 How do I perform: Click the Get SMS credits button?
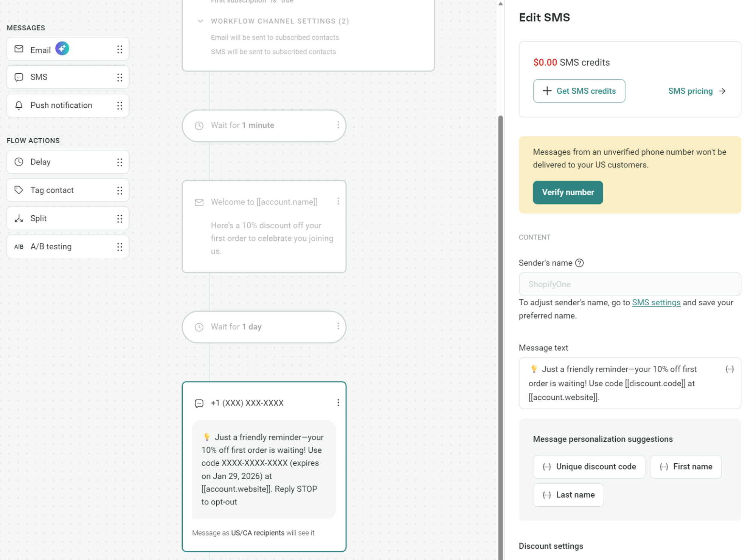click(x=579, y=91)
